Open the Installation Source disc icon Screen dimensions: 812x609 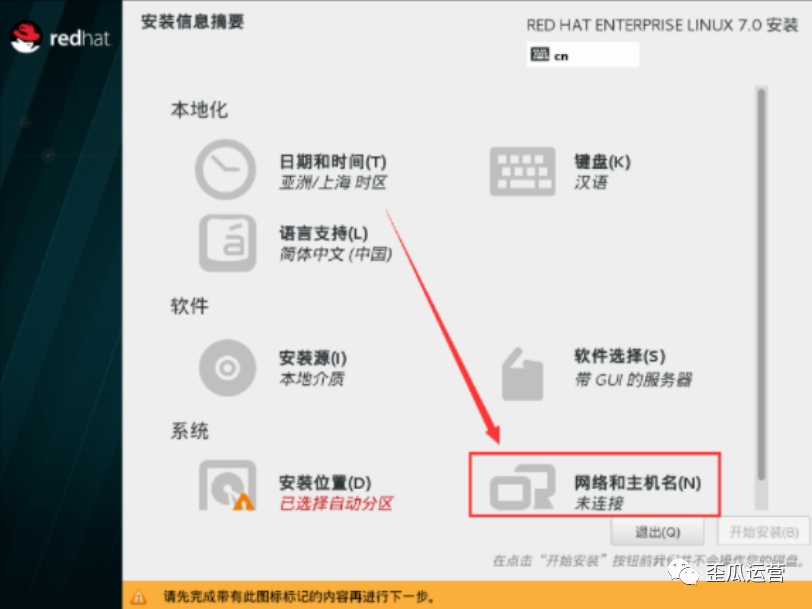tap(227, 368)
